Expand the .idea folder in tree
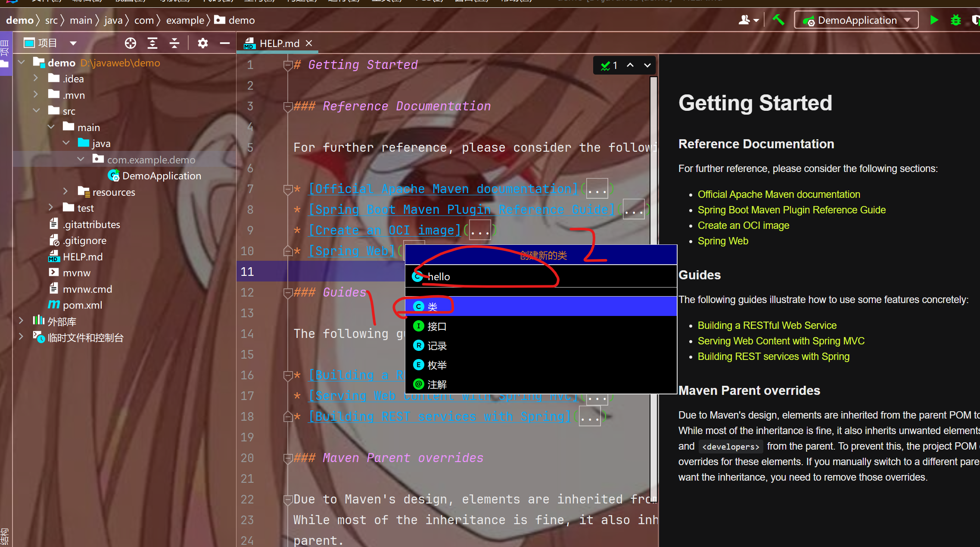The height and width of the screenshot is (547, 980). click(36, 78)
